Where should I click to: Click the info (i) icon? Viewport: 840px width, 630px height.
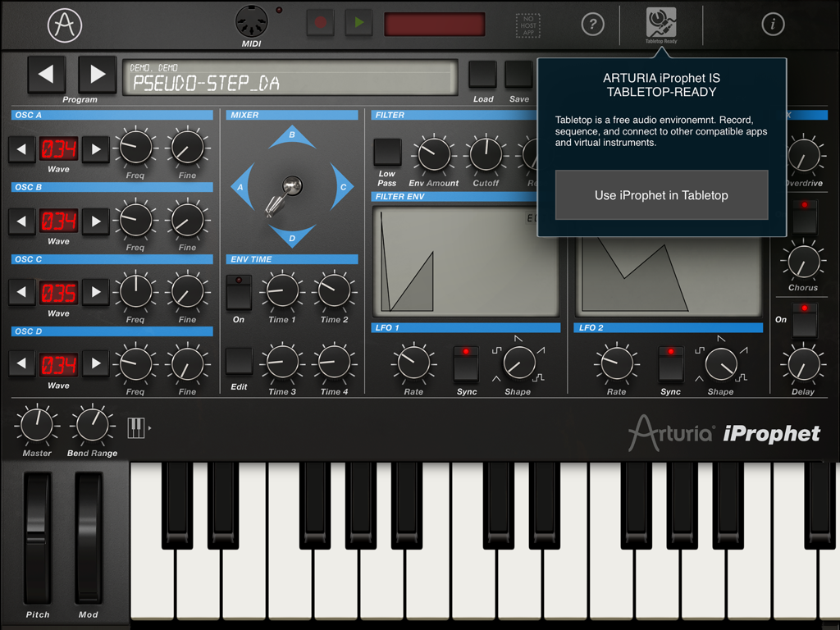click(774, 24)
